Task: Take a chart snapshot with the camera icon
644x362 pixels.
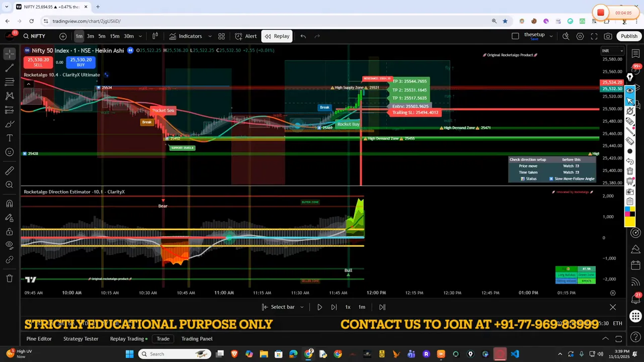Action: pos(608,36)
